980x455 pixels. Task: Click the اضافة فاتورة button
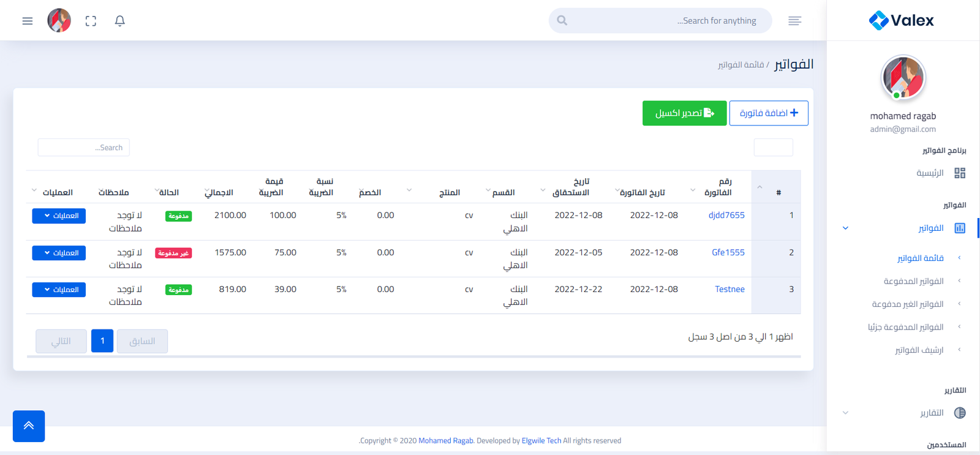(x=768, y=113)
